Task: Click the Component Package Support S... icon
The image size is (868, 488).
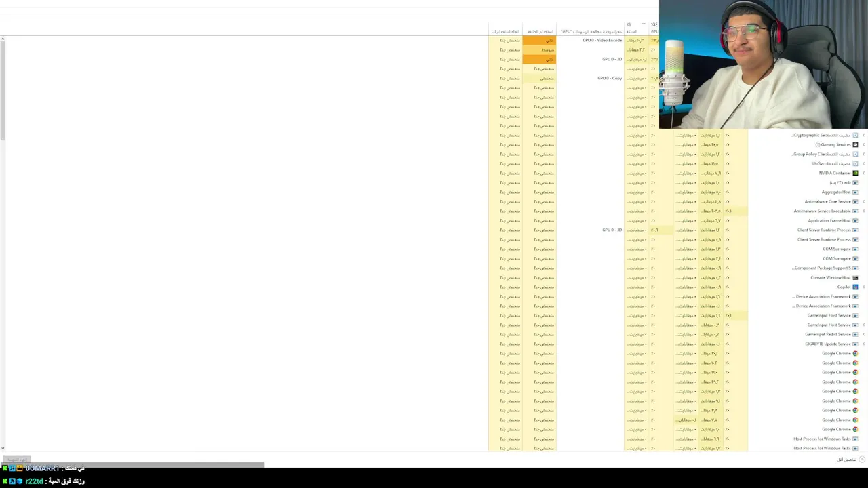Action: point(855,268)
